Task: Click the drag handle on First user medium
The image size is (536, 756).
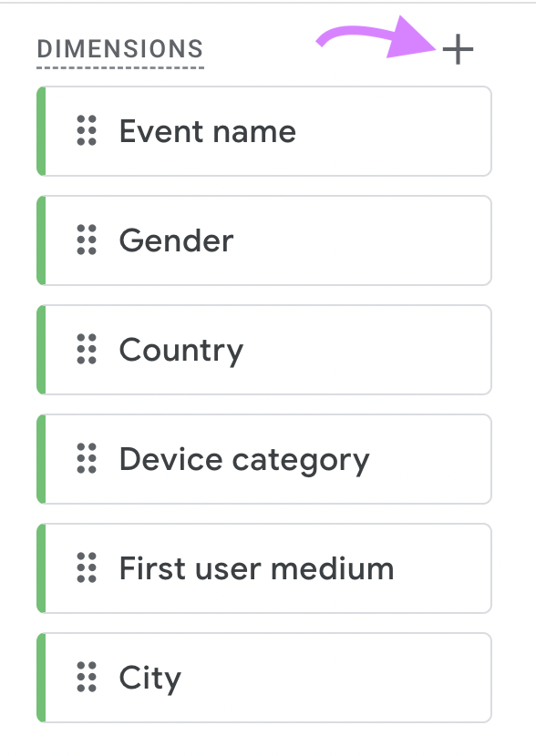Action: tap(85, 568)
